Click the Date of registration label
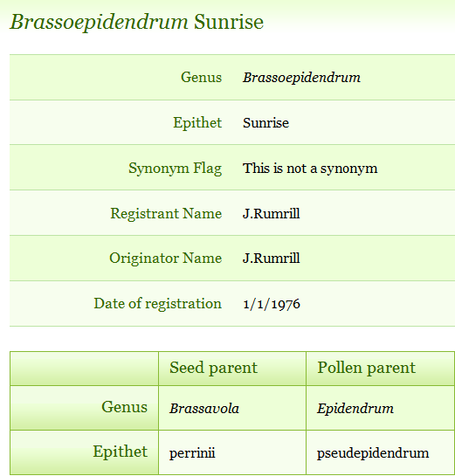Viewport: 455px width, 476px height. click(x=158, y=304)
